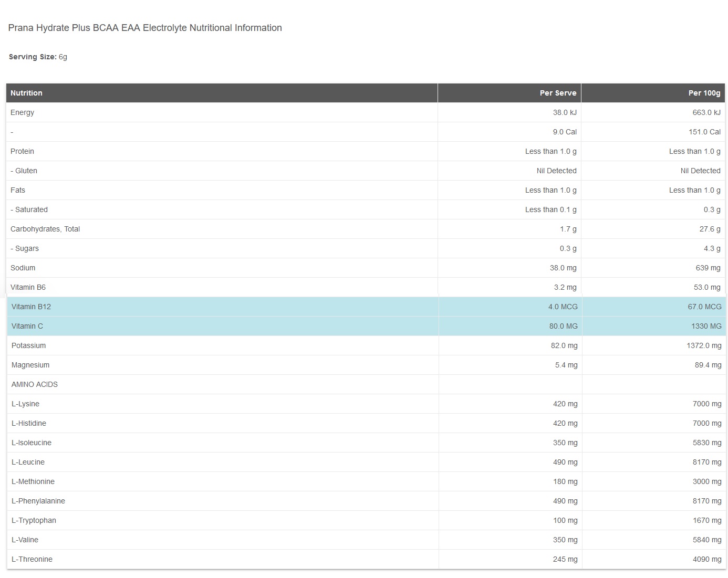728x578 pixels.
Task: Click the '4.3 g' sugars value
Action: 712,248
